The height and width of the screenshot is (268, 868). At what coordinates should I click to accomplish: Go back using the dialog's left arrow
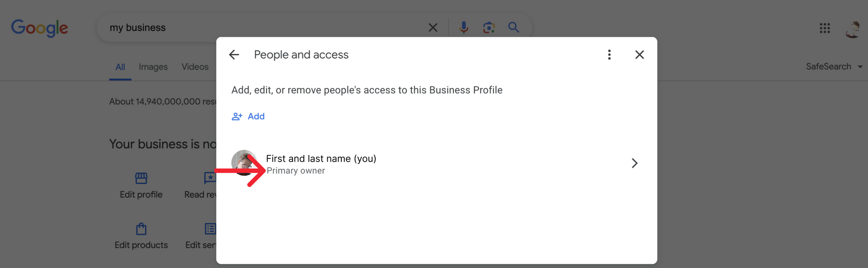[x=234, y=55]
